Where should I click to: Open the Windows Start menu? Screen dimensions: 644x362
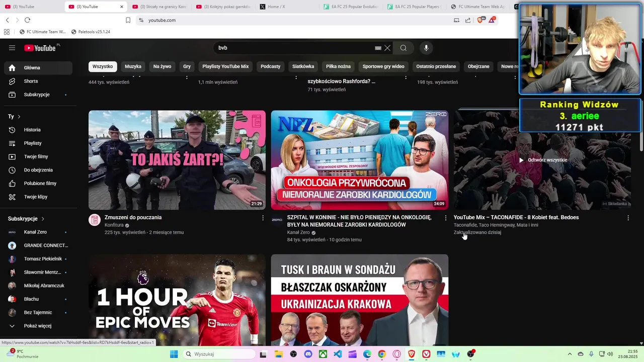[174, 354]
